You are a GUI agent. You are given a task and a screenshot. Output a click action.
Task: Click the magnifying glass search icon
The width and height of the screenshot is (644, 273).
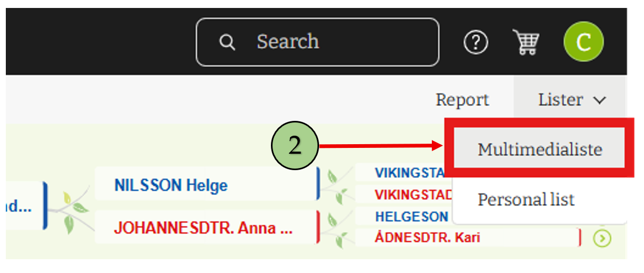point(227,42)
